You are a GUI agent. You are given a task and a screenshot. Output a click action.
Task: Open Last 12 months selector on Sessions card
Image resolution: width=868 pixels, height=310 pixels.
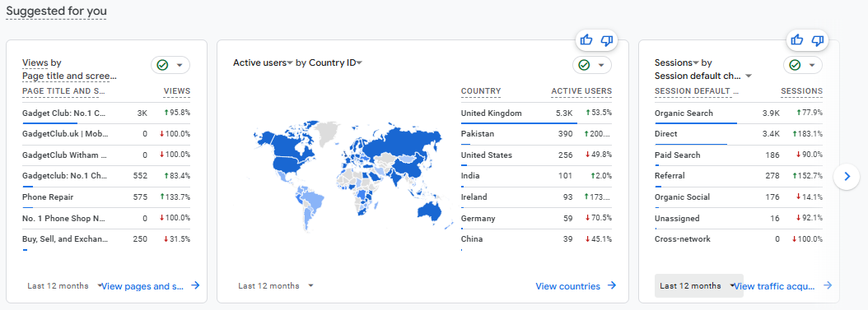click(x=698, y=285)
